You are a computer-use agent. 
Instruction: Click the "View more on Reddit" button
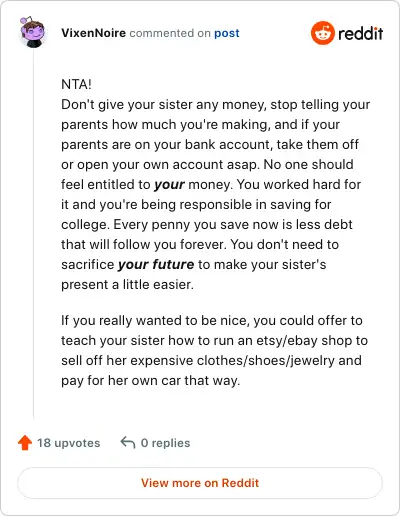pyautogui.click(x=200, y=483)
